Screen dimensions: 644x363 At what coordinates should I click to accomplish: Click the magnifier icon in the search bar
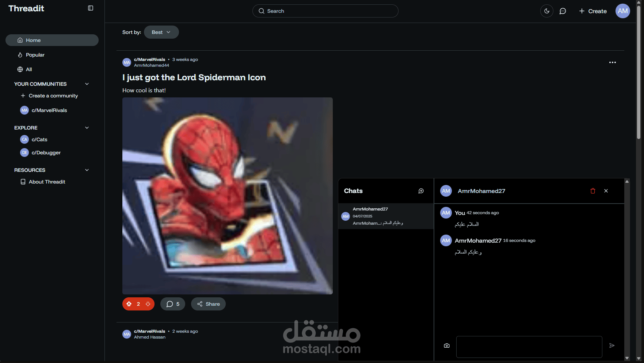click(262, 11)
